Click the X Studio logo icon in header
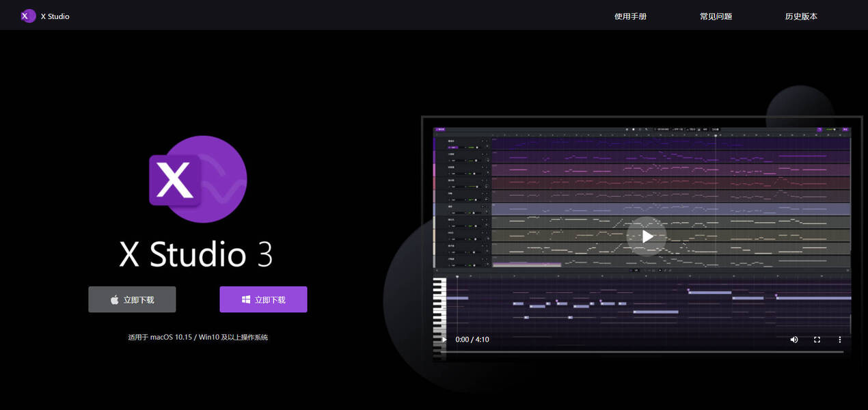The height and width of the screenshot is (410, 868). coord(28,16)
